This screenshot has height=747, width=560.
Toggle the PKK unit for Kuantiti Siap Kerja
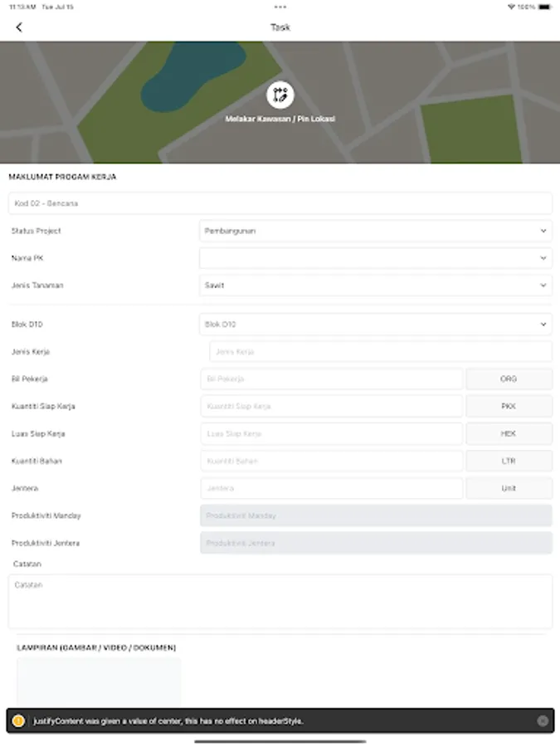tap(509, 406)
